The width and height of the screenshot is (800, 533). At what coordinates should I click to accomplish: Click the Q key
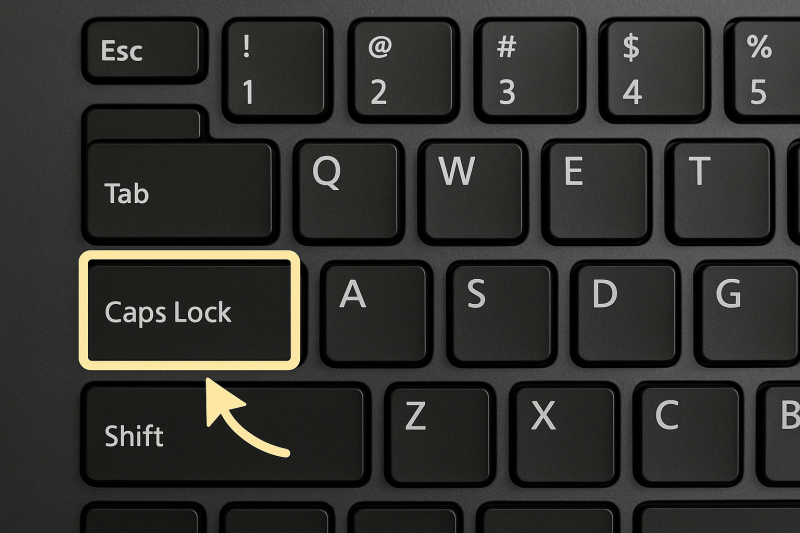click(349, 191)
